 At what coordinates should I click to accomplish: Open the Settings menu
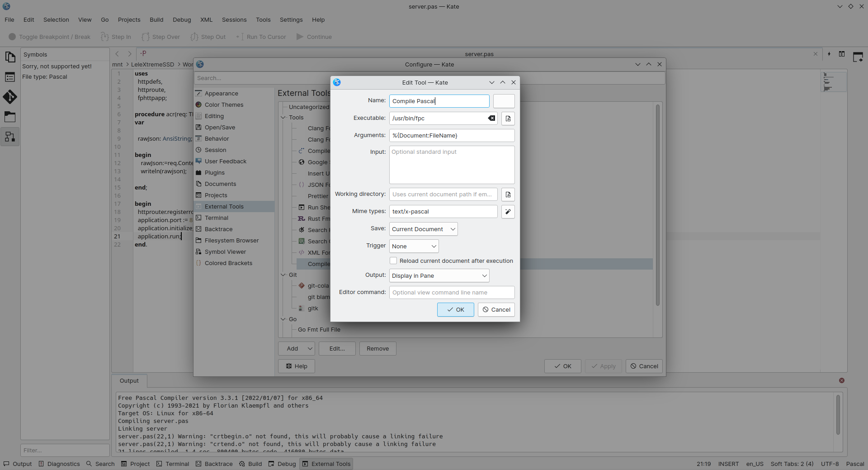291,20
